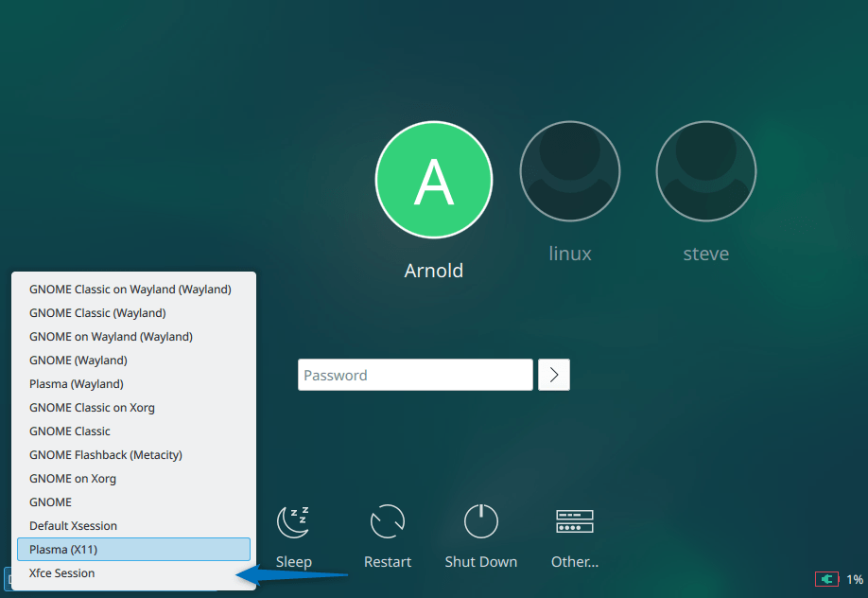The image size is (868, 598).
Task: Click the Password input field
Action: (x=415, y=375)
